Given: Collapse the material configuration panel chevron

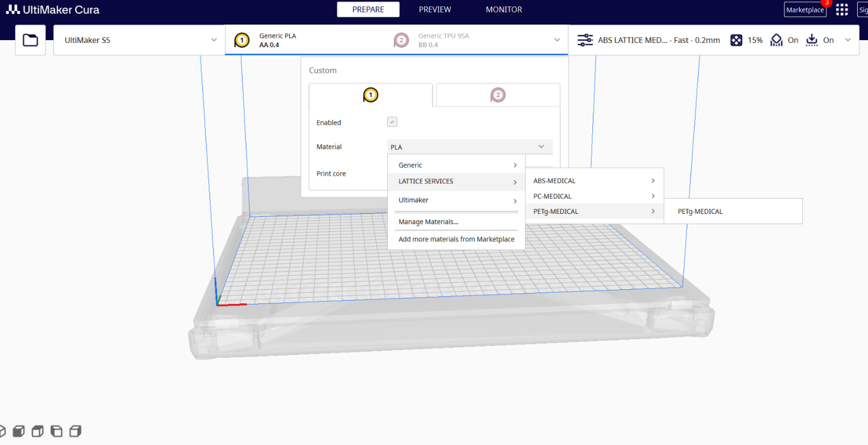Looking at the screenshot, I should click(x=557, y=40).
